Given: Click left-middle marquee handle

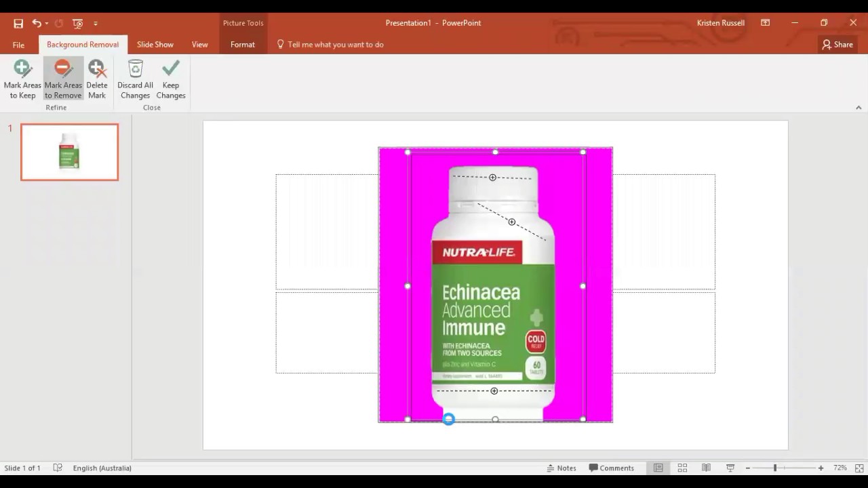Looking at the screenshot, I should (408, 286).
